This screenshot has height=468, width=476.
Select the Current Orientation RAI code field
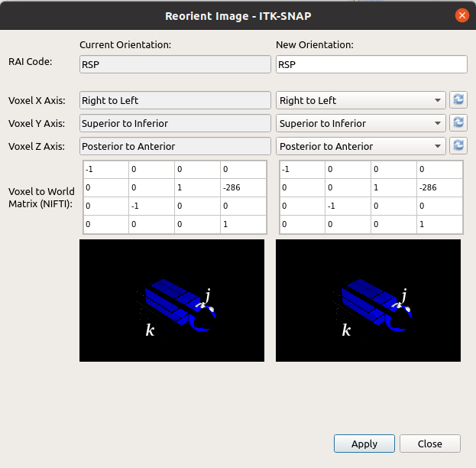[x=175, y=65]
